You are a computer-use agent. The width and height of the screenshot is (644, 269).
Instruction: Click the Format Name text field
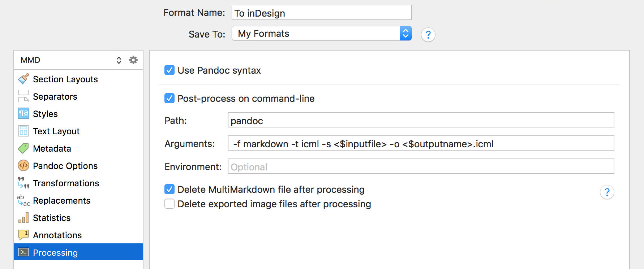[x=321, y=12]
